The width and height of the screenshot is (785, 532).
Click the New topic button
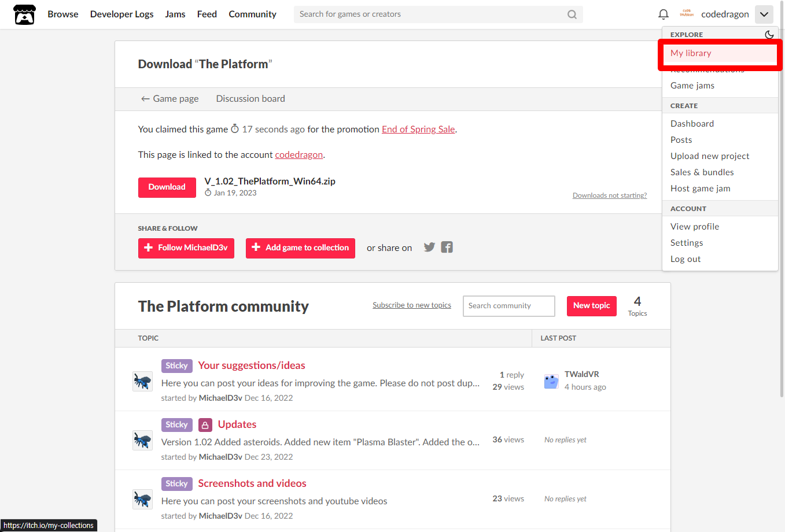591,306
